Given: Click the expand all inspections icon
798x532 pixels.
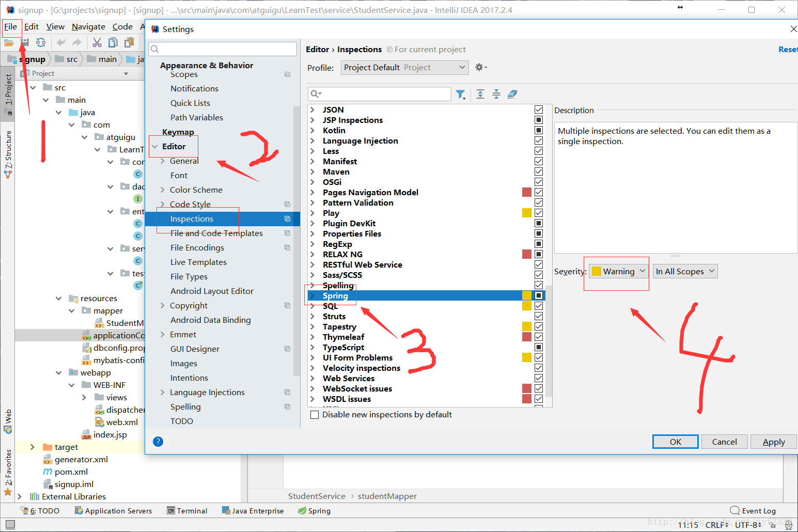Looking at the screenshot, I should [x=480, y=94].
